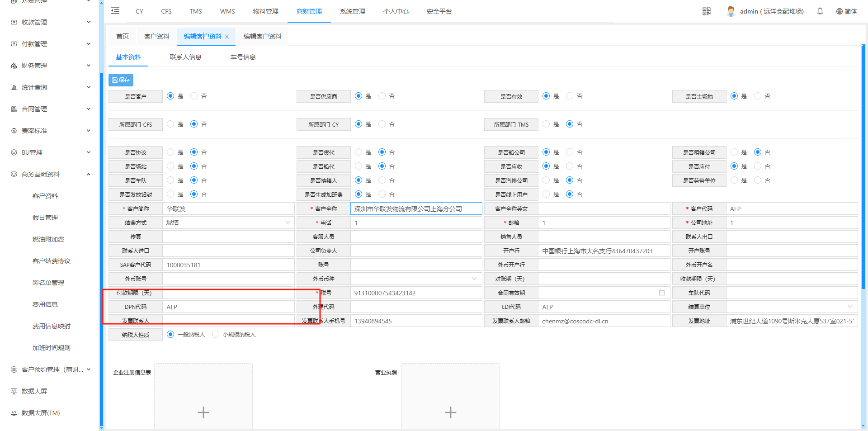868x431 pixels.
Task: Click the 客户全称 input field
Action: pyautogui.click(x=416, y=209)
